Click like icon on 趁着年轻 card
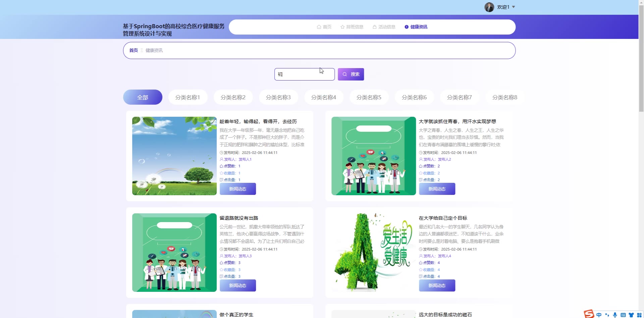 pyautogui.click(x=221, y=166)
